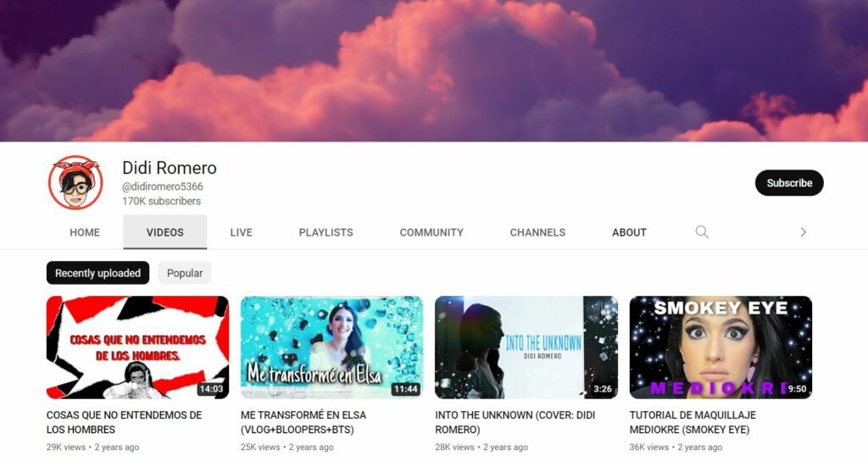
Task: Sort videos by Popular chip
Action: [x=184, y=273]
